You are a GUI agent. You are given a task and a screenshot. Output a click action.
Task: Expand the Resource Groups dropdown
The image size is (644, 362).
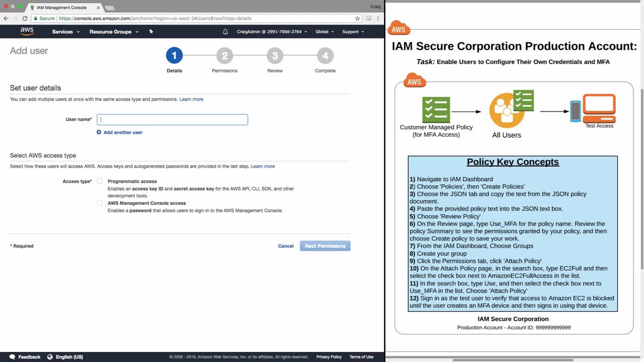tap(114, 32)
